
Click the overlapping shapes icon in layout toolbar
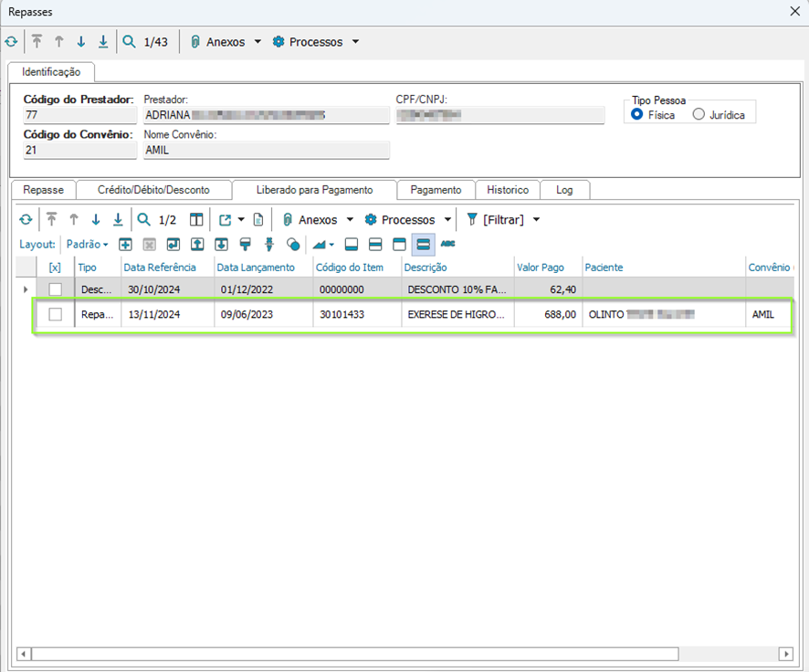(x=293, y=245)
